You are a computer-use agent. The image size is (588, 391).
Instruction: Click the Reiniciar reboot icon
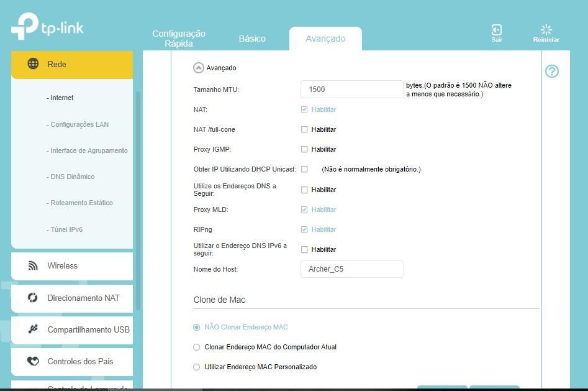pyautogui.click(x=546, y=30)
